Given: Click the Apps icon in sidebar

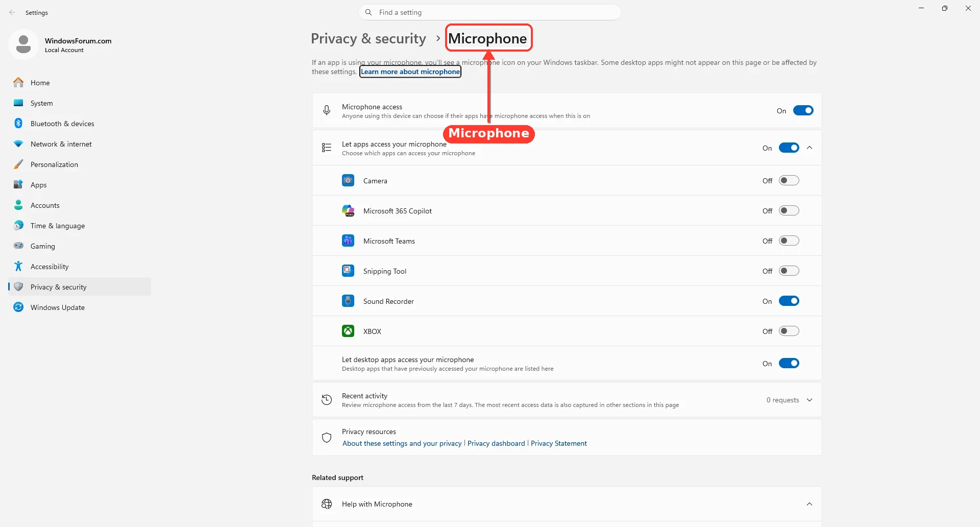Looking at the screenshot, I should pos(18,184).
